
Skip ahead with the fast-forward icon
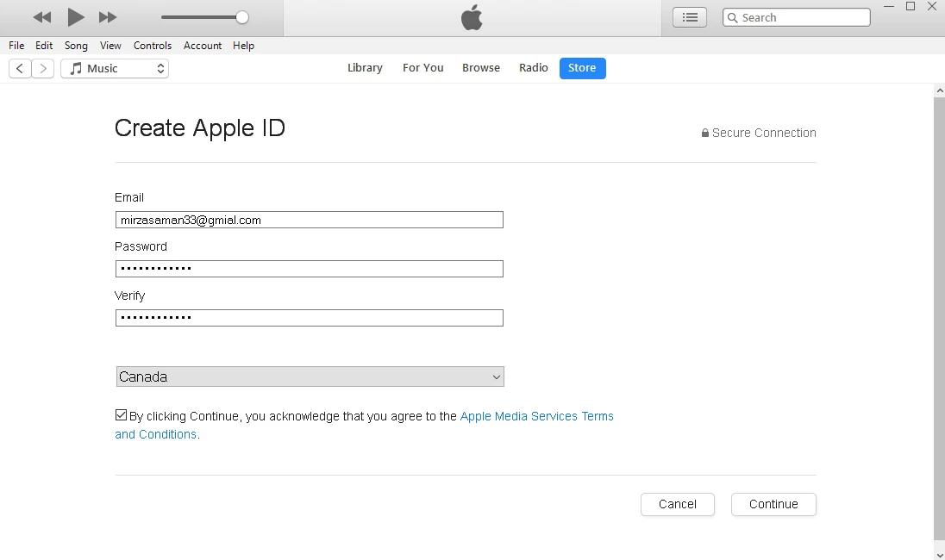coord(108,17)
